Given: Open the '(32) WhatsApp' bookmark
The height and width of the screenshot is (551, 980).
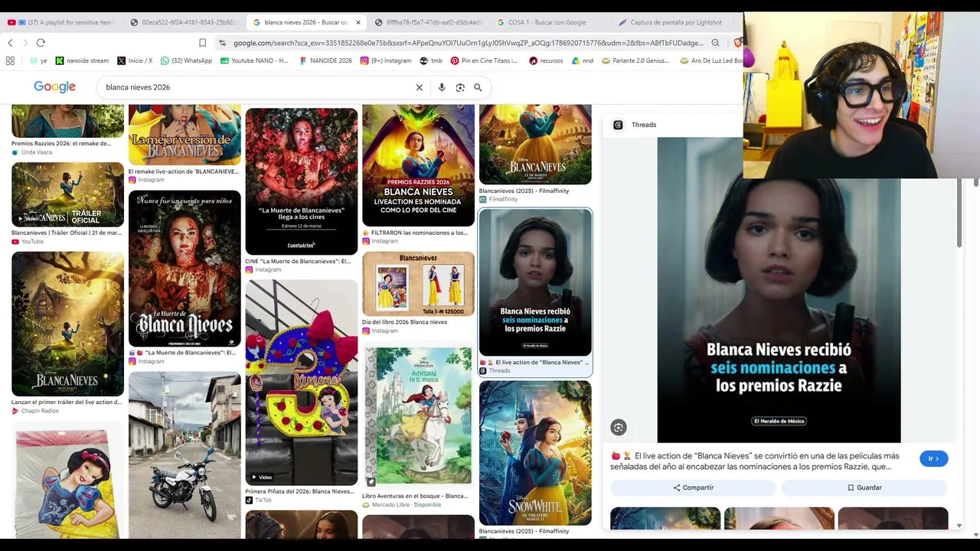Looking at the screenshot, I should click(186, 60).
